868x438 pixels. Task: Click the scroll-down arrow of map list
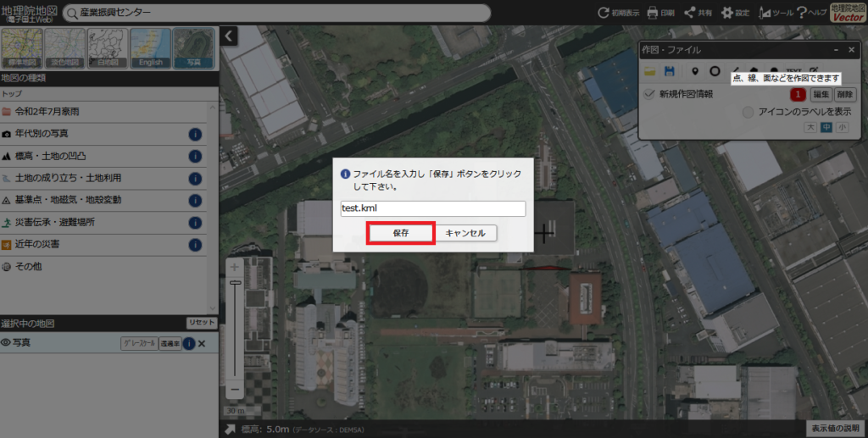[x=213, y=308]
